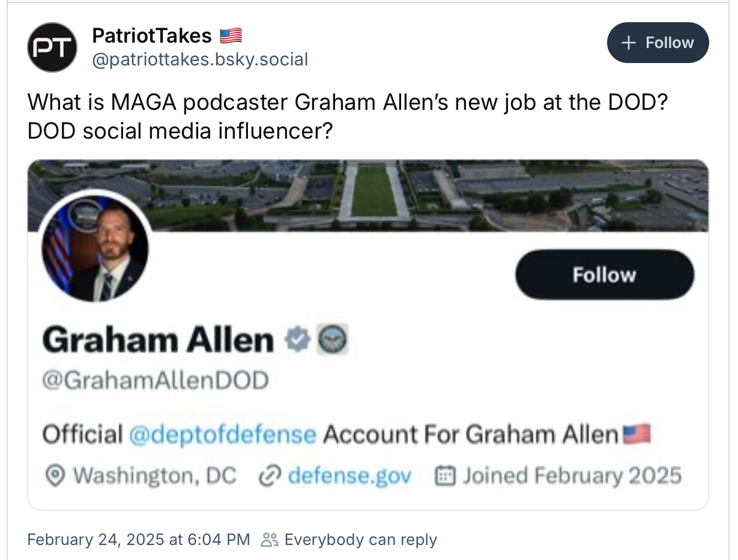Click the gray verified checkmark badge

pyautogui.click(x=297, y=340)
